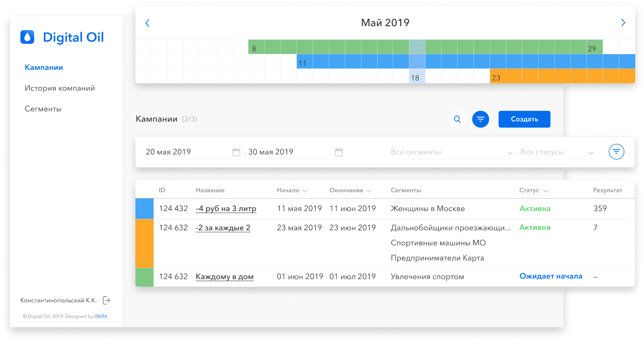
Task: Click the search magnifier icon
Action: tap(457, 119)
